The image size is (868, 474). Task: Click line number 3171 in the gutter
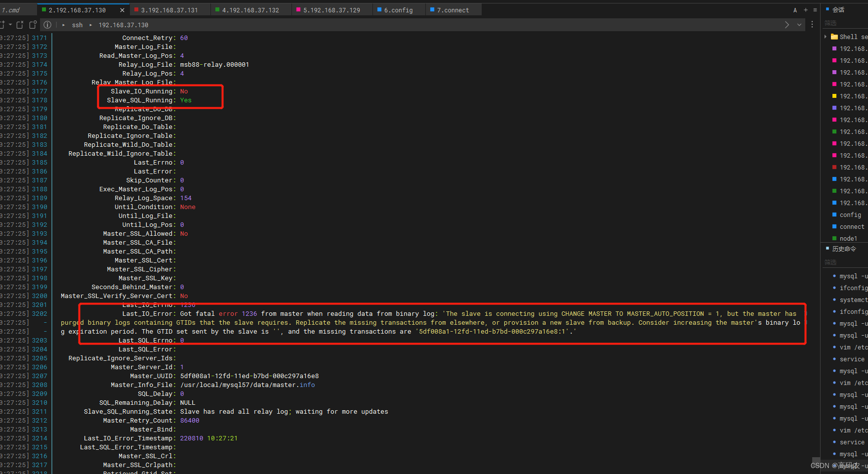(40, 38)
